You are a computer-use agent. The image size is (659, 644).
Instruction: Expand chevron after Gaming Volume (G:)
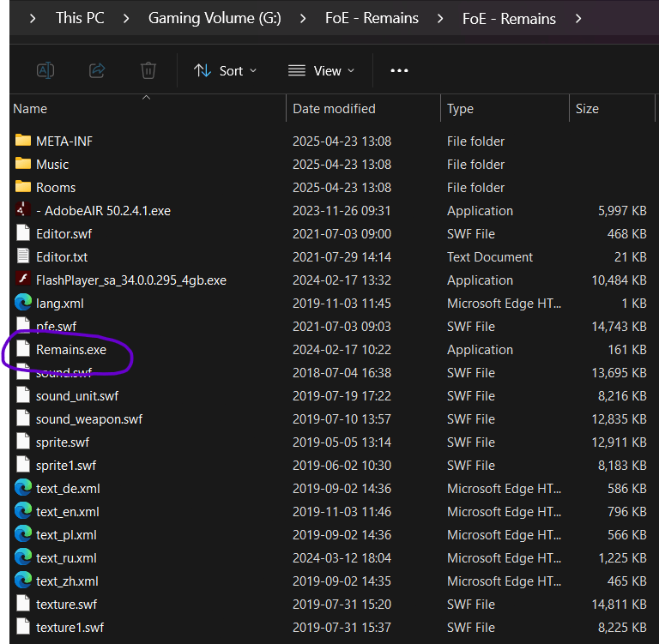[x=303, y=19]
